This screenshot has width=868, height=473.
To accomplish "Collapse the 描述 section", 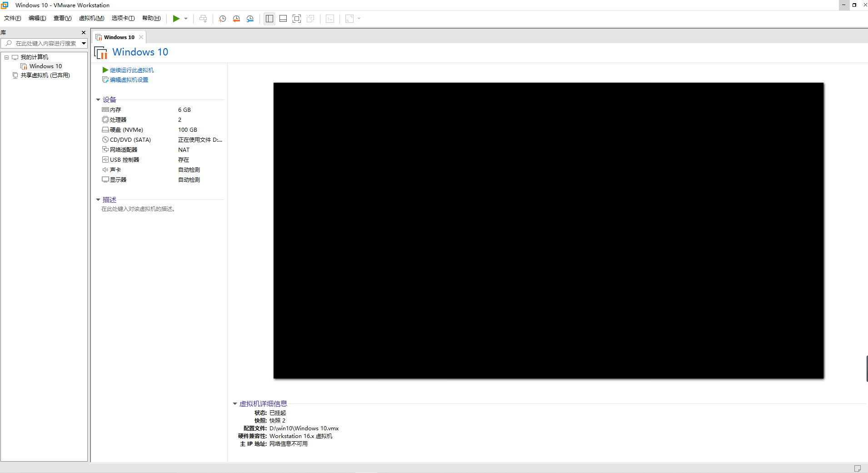I will click(98, 200).
